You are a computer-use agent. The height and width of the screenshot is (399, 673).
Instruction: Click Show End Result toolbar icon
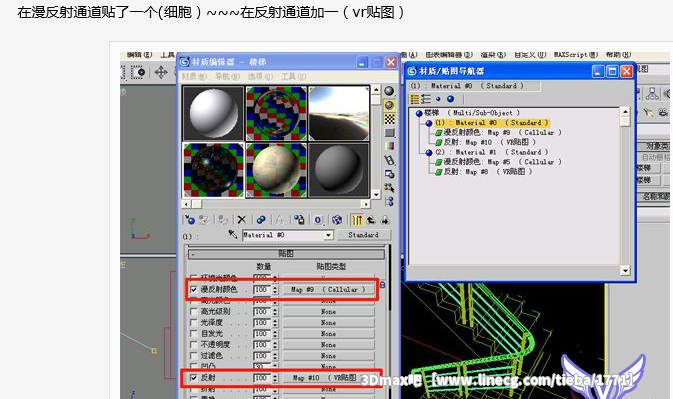pos(357,220)
